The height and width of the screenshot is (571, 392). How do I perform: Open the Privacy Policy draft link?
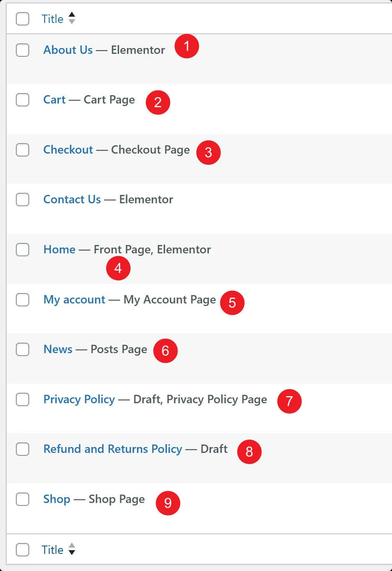click(79, 399)
